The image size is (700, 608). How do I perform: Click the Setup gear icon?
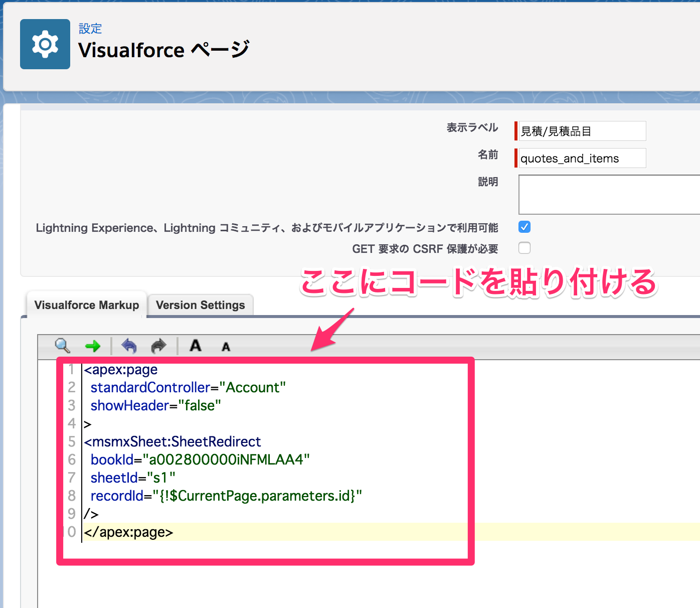[x=45, y=44]
